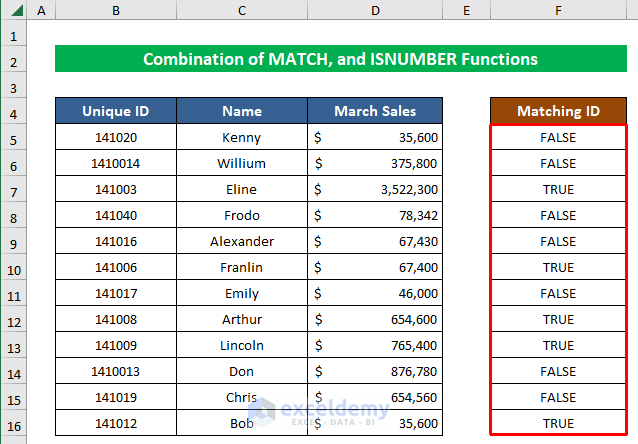
Task: Select the cell containing Kenny
Action: point(242,138)
